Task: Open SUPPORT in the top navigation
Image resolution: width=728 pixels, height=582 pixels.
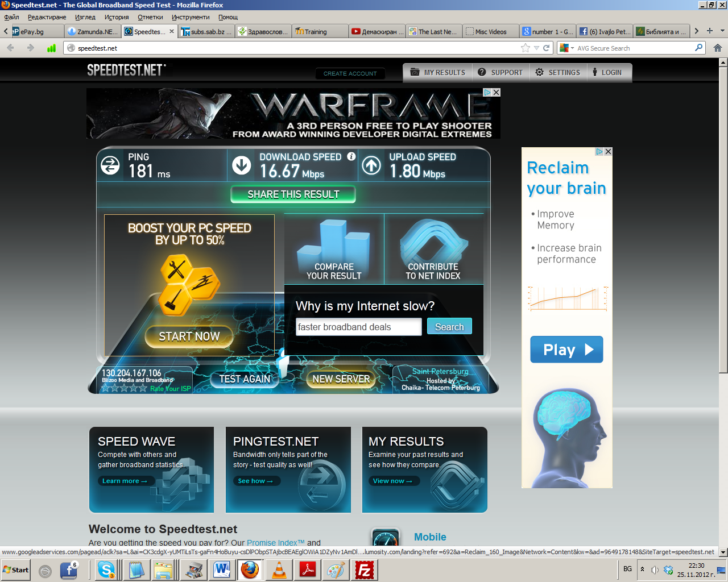Action: tap(500, 73)
